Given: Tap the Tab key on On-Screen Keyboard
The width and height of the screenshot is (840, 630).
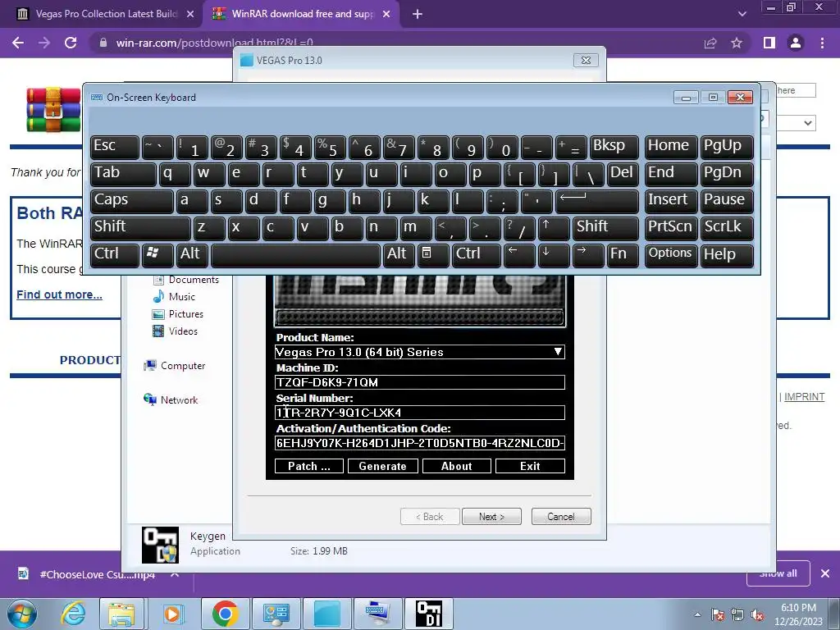Looking at the screenshot, I should (123, 174).
